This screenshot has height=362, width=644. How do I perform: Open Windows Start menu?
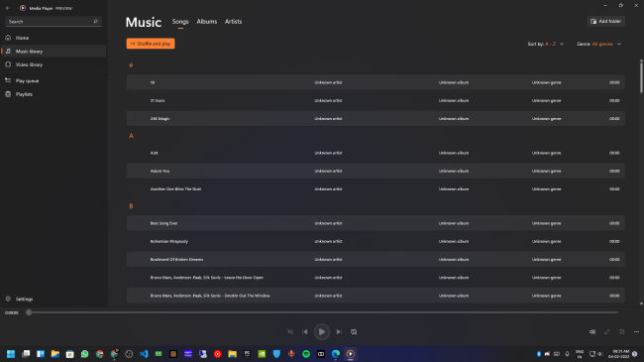[x=11, y=354]
